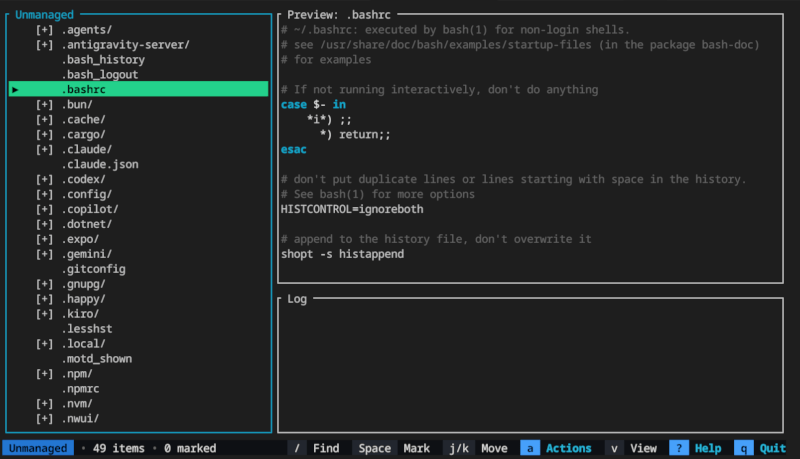This screenshot has height=459, width=800.
Task: Click the j/k key hint
Action: pyautogui.click(x=459, y=448)
